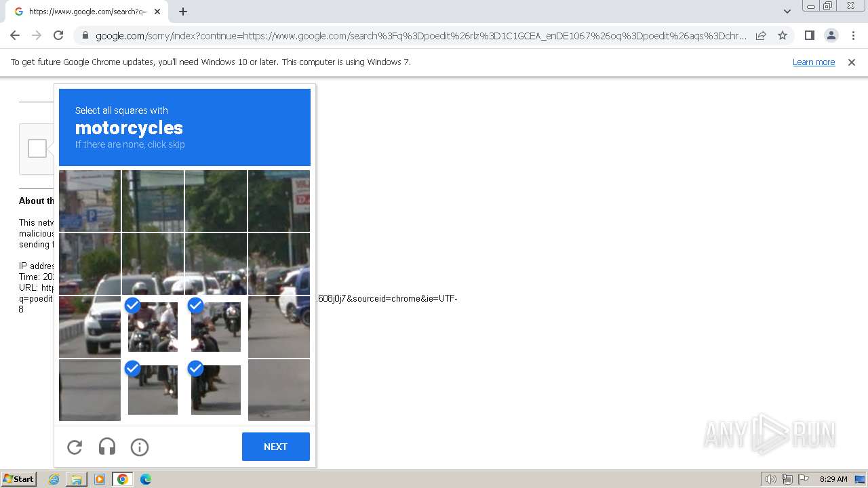Open network status in system tray

pos(787,479)
